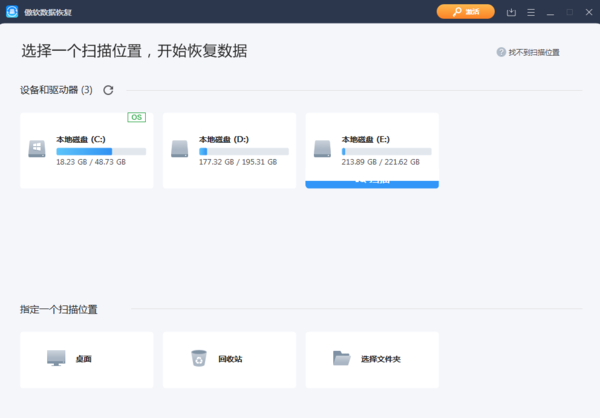Screen dimensions: 600x418
Task: Click the green OS badge on C: drive
Action: coord(136,117)
